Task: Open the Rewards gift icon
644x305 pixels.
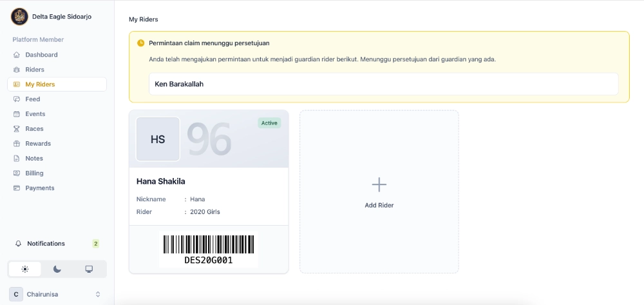Action: point(17,143)
